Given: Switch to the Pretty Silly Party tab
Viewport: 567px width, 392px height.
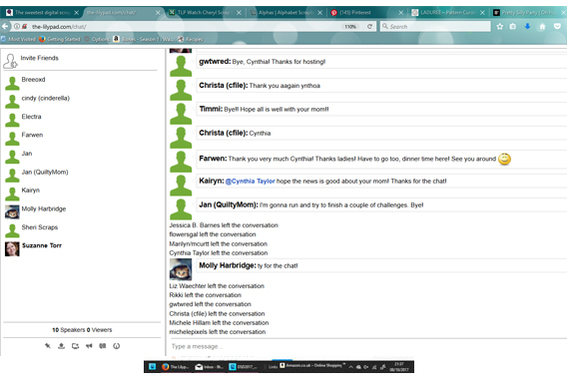Looking at the screenshot, I should pyautogui.click(x=529, y=13).
